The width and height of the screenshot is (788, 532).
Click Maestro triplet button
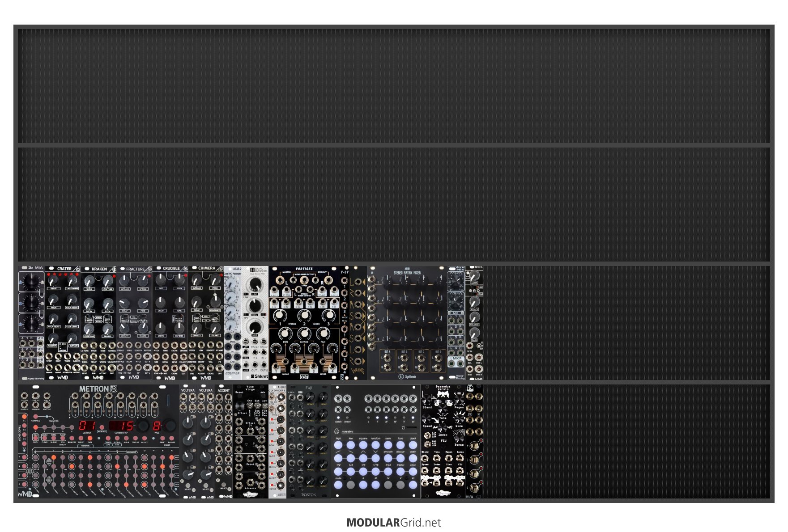(400, 472)
